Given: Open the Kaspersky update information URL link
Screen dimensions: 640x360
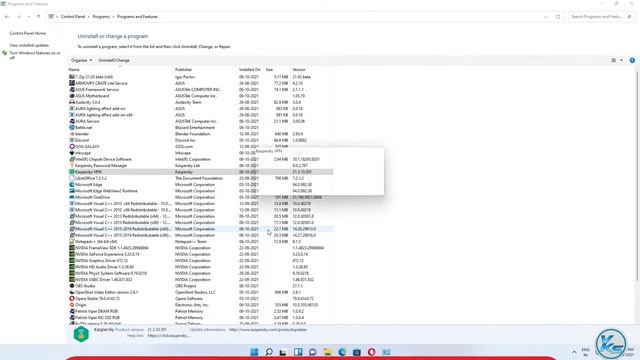Looking at the screenshot, I should coord(268,329).
